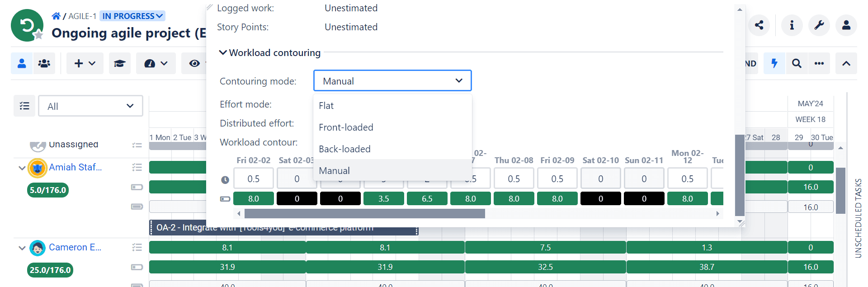Click the battery capacity icon in the contour row

(225, 199)
